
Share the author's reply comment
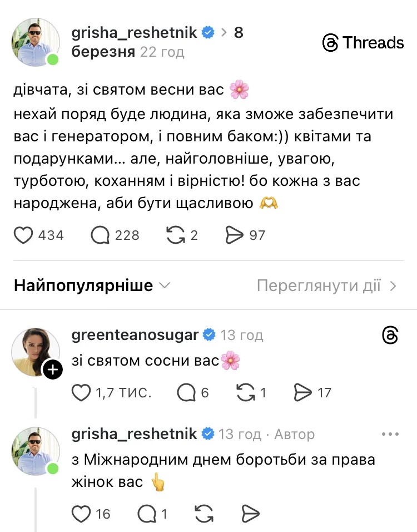(251, 513)
